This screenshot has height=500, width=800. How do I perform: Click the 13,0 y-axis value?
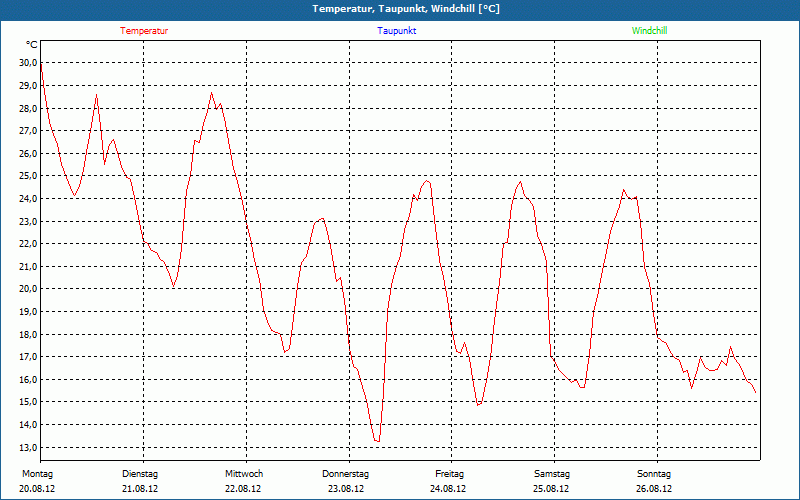pos(28,447)
